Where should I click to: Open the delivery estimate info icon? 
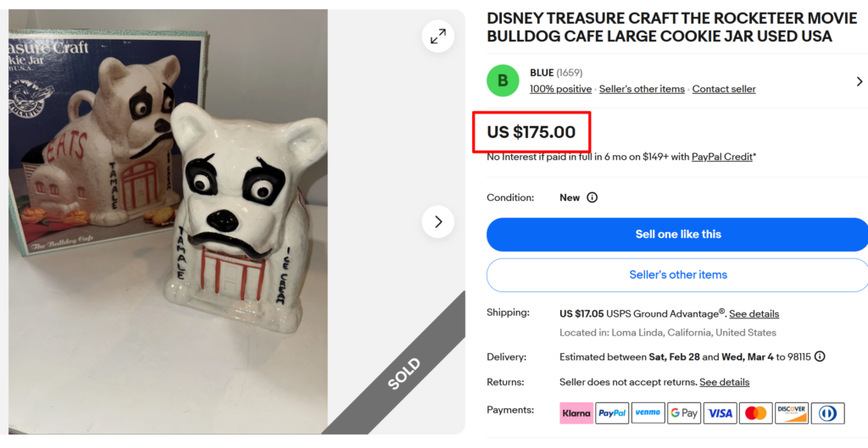pos(820,357)
